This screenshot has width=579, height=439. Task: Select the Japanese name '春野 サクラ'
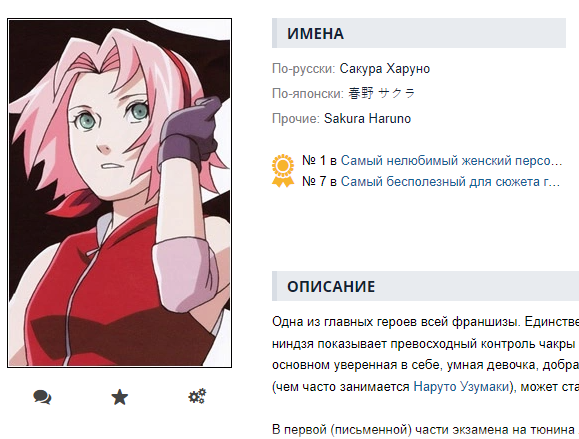click(382, 93)
